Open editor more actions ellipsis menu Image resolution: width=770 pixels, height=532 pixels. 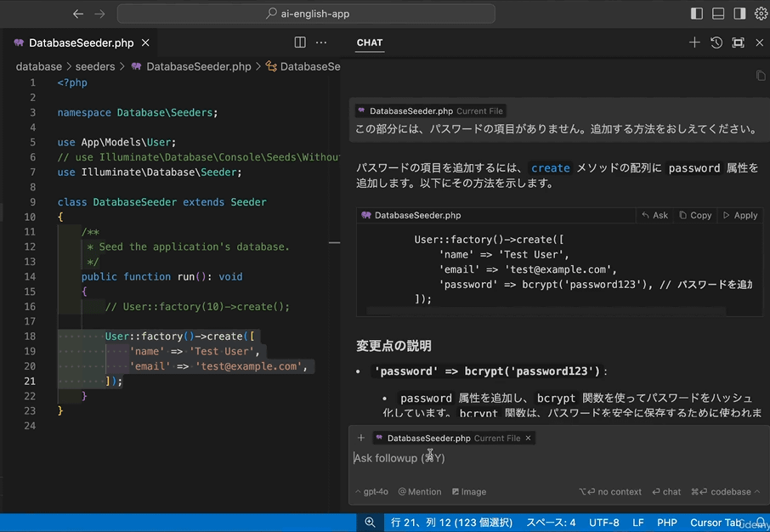(x=321, y=42)
